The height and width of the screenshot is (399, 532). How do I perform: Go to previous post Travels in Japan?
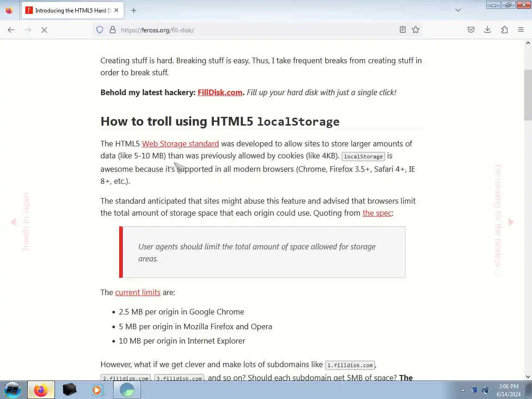click(x=26, y=222)
